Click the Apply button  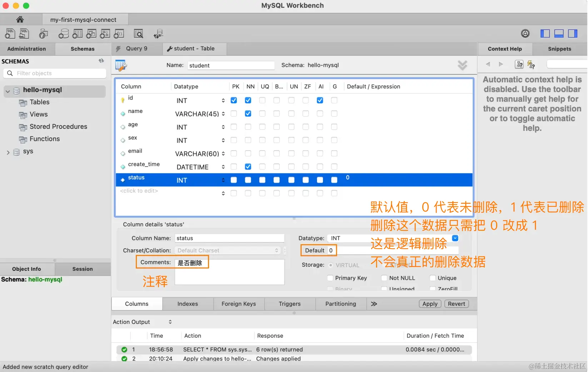(430, 304)
